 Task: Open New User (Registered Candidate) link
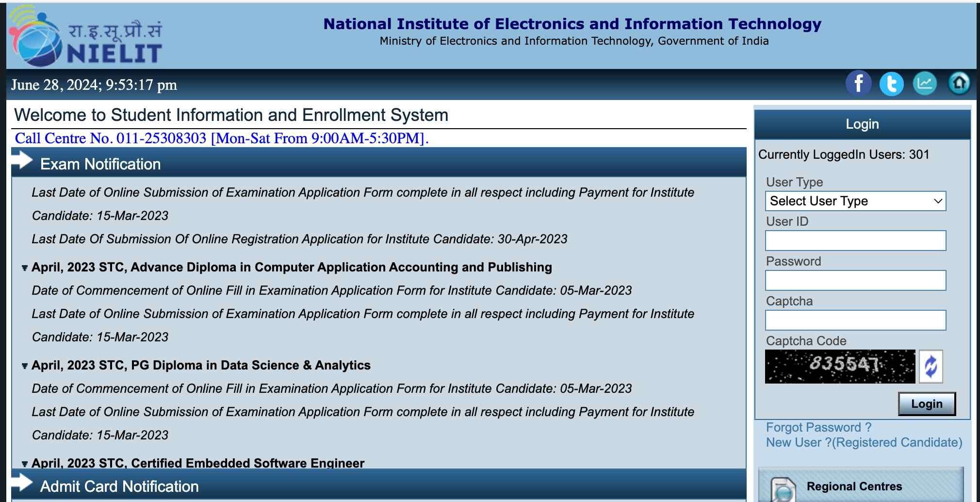point(864,442)
